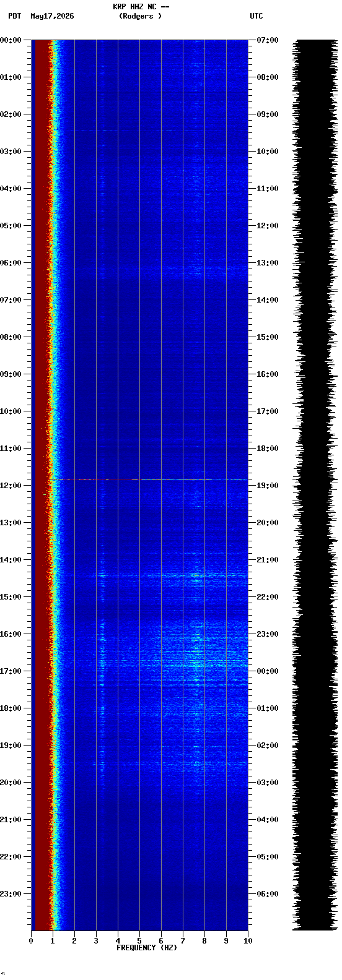Click the 15:00 PDT time label on left axis
Viewport: 342px width, 980px height.
[x=11, y=597]
